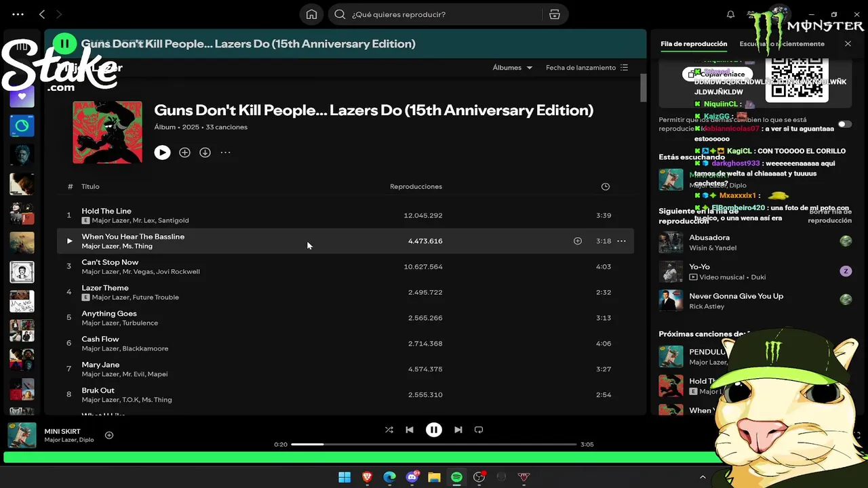Open Liked Songs heart in sidebar
This screenshot has width=868, height=488.
pos(22,97)
